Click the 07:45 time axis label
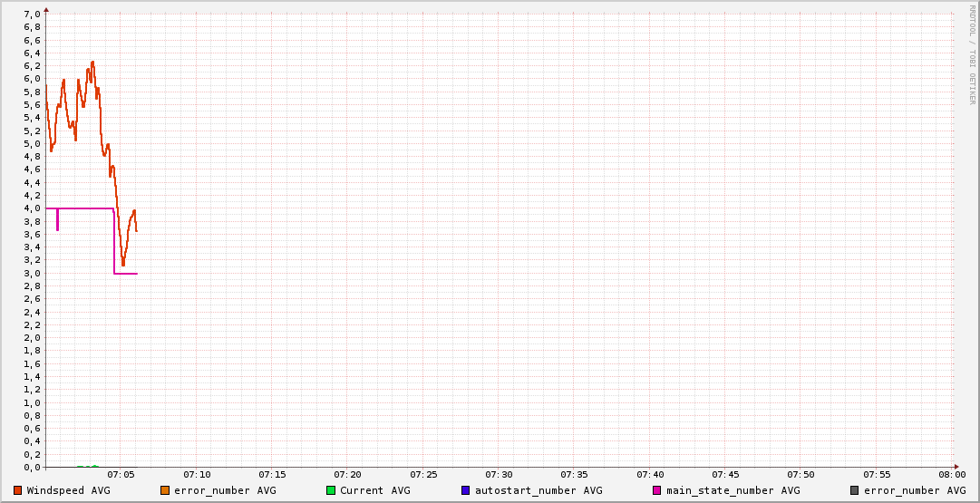Screen dimensions: 980x503 (x=725, y=474)
